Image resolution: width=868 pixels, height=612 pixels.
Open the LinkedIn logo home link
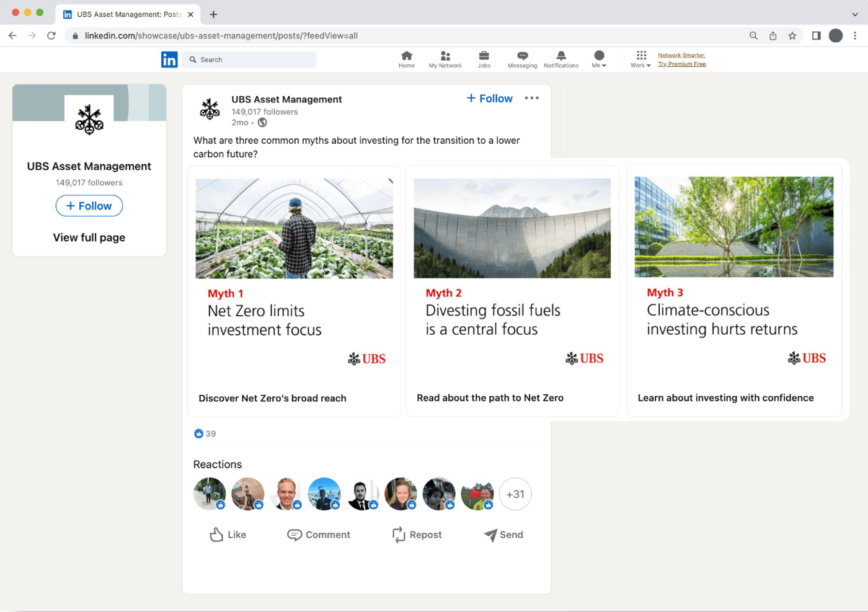pyautogui.click(x=169, y=60)
